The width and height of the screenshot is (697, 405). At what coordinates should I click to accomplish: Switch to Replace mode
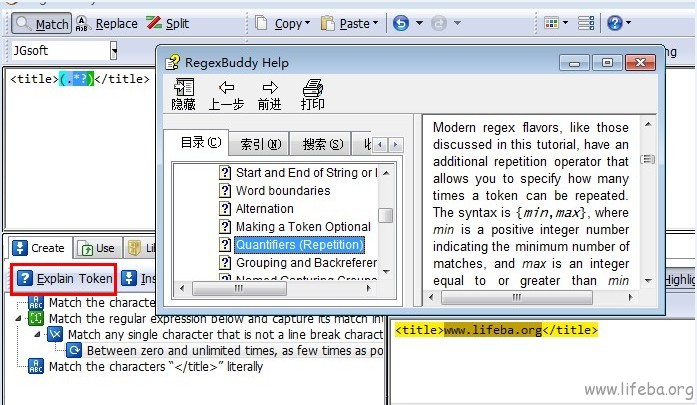[107, 24]
